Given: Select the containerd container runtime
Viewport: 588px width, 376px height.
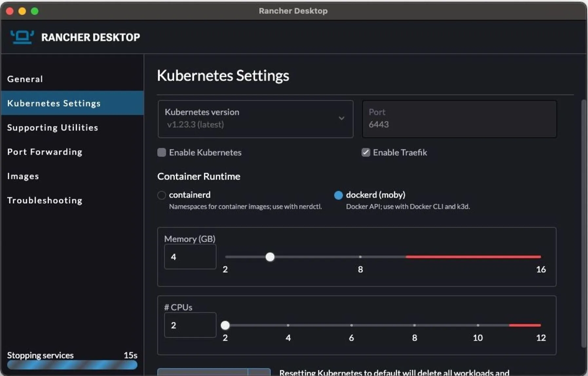Looking at the screenshot, I should coord(161,195).
